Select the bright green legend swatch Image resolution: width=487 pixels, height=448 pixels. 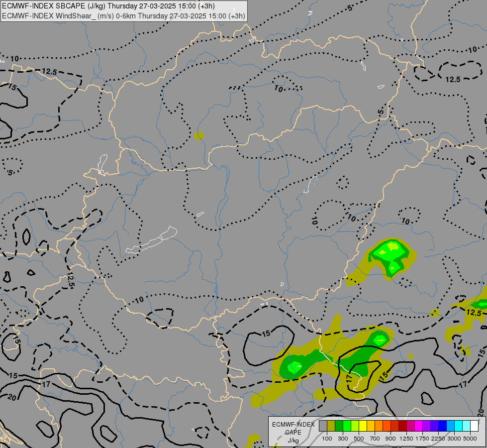pyautogui.click(x=347, y=426)
